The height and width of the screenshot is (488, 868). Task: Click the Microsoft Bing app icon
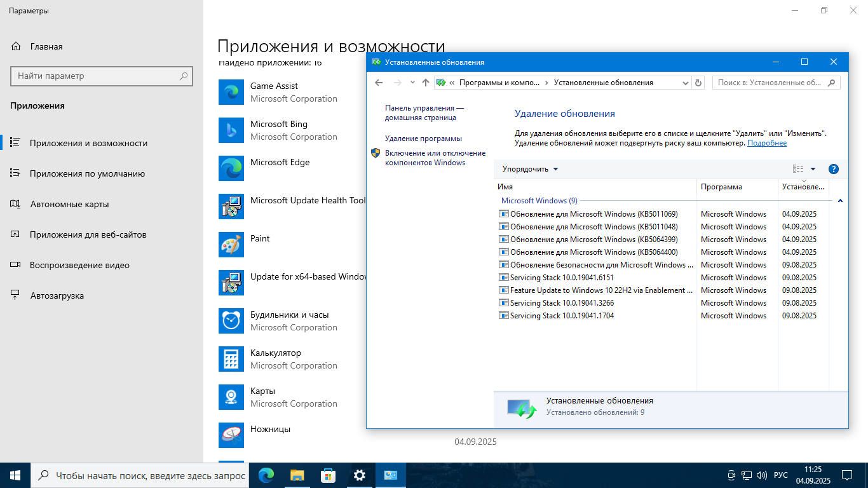click(x=231, y=130)
